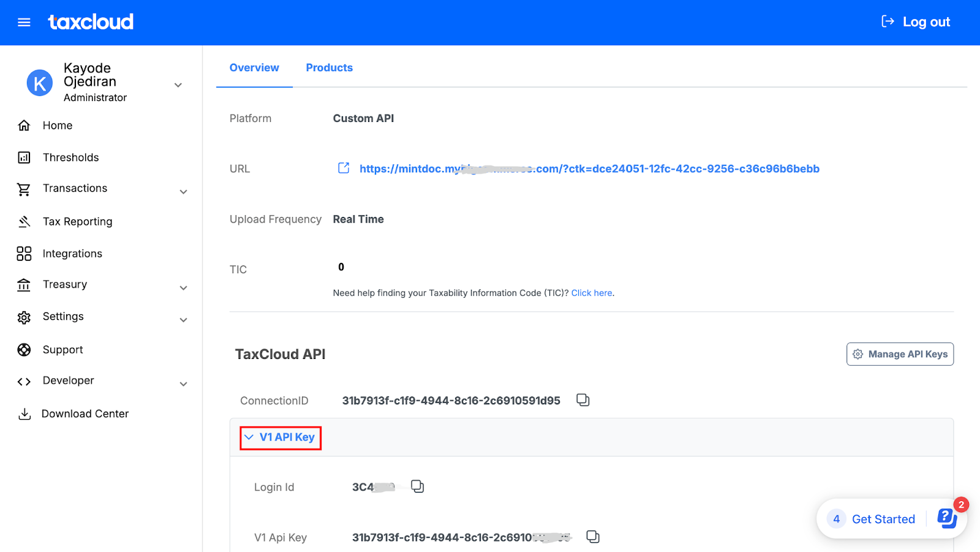Copy the Login Id value
Viewport: 980px width, 552px height.
(x=417, y=486)
